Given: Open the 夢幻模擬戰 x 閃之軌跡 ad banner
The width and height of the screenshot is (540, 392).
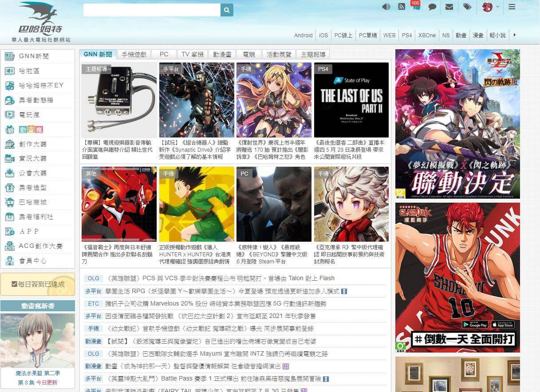Looking at the screenshot, I should (x=457, y=124).
